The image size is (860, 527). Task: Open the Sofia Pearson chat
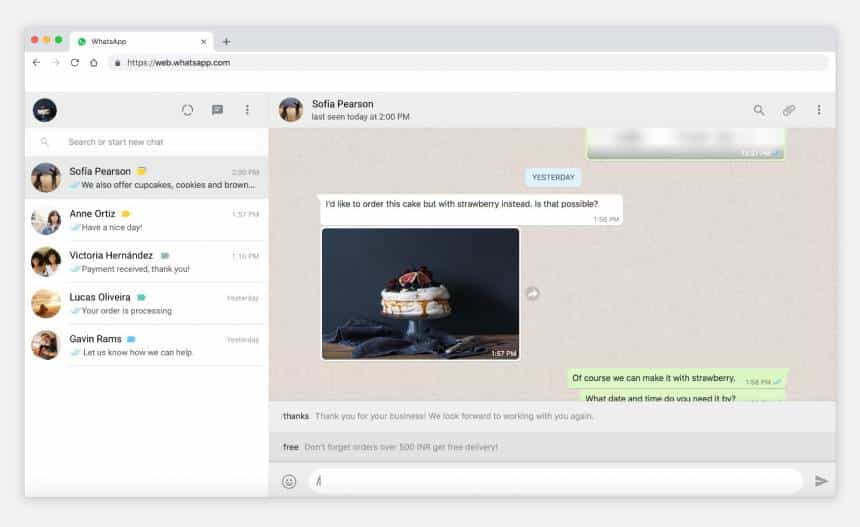pos(146,178)
